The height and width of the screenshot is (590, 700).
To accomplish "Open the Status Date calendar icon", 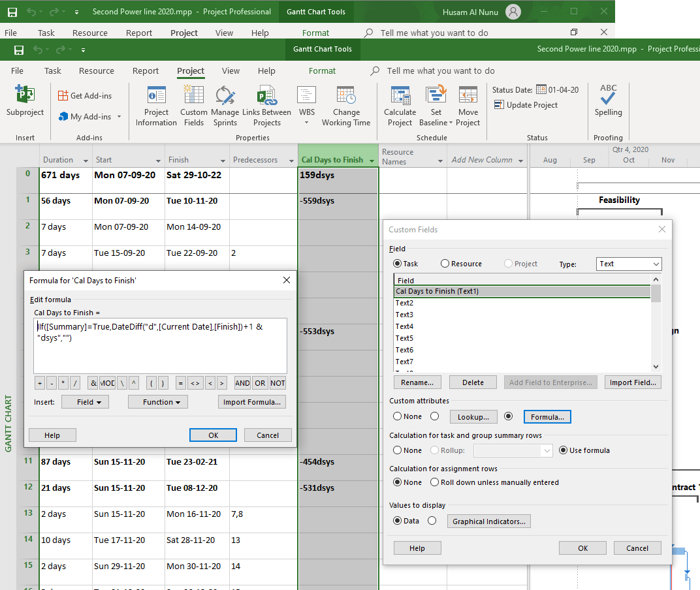I will pyautogui.click(x=541, y=89).
